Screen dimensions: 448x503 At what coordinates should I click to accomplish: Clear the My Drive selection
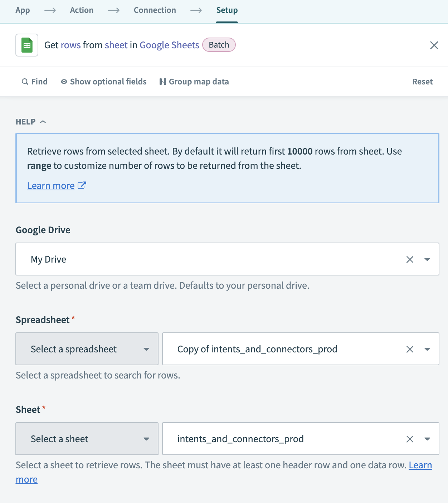[x=410, y=259]
